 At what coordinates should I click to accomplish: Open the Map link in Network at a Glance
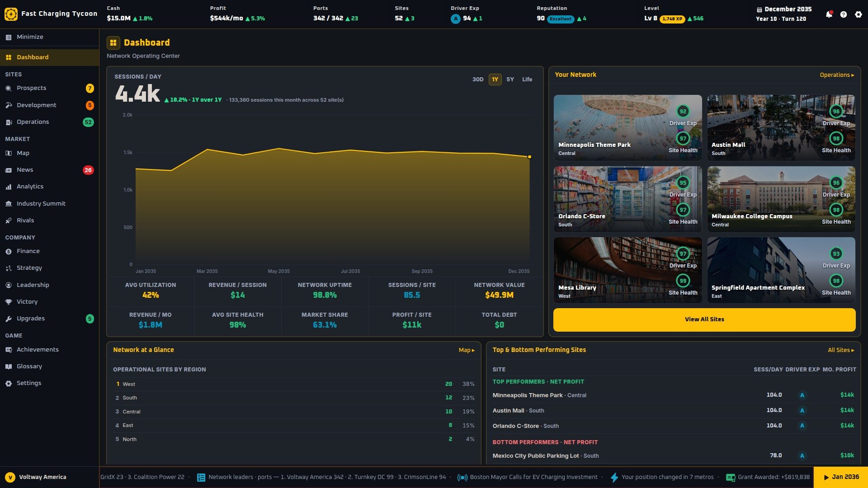pos(467,350)
